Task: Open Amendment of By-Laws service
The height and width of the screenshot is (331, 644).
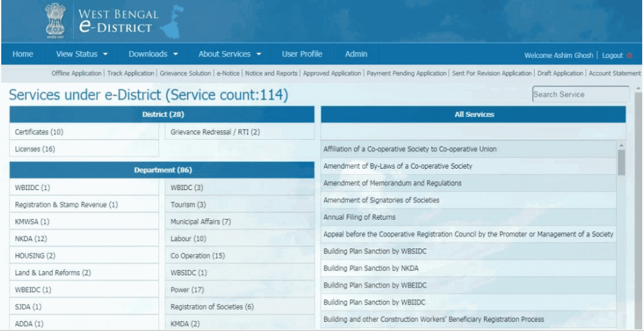Action: point(469,166)
